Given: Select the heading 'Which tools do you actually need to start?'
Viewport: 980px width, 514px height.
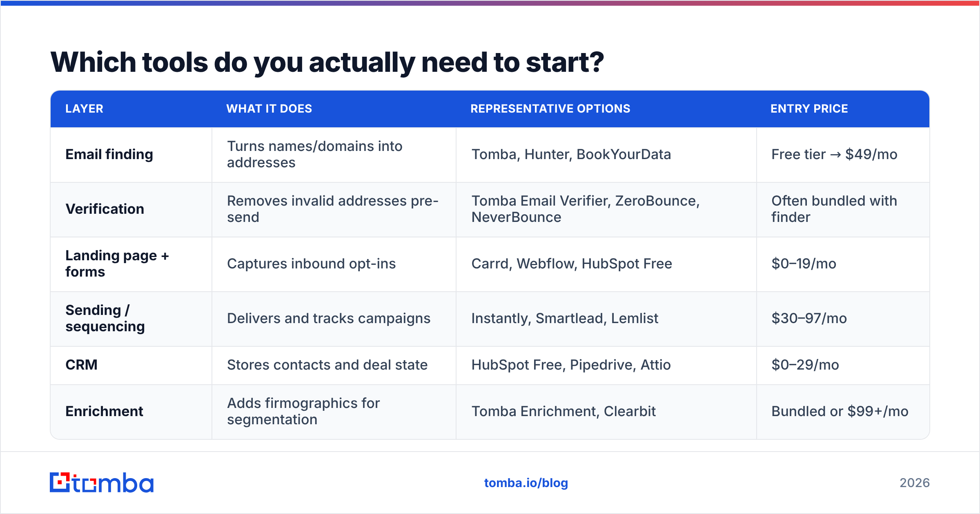Looking at the screenshot, I should 327,62.
